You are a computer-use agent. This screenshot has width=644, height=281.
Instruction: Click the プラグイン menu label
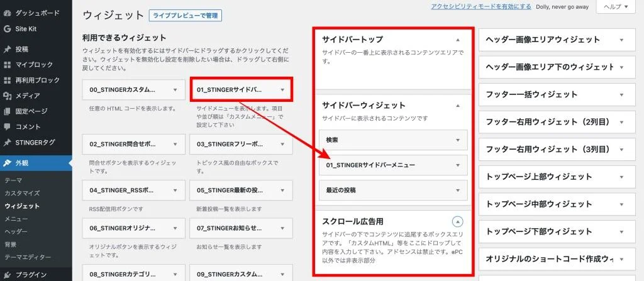point(31,275)
